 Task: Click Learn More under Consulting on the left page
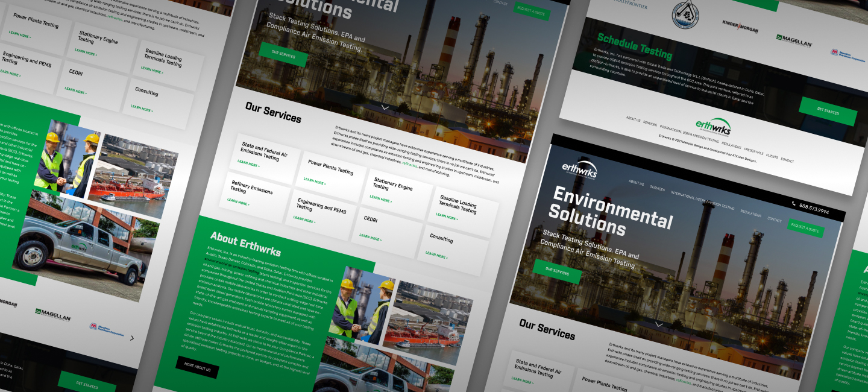142,109
